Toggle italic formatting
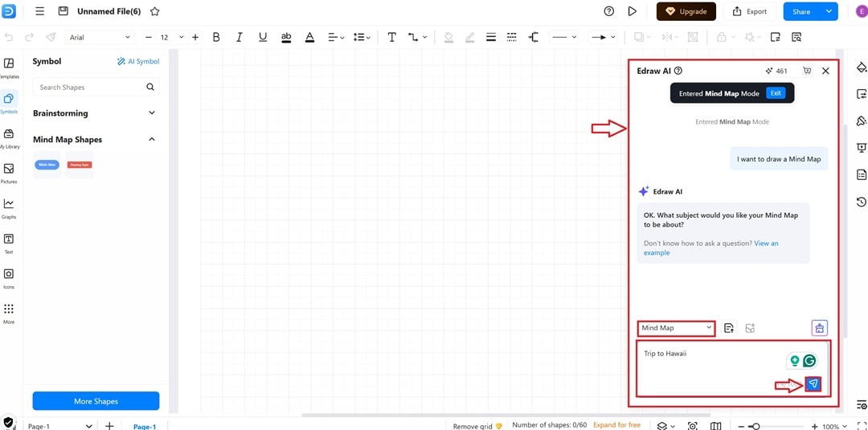Screen dimensions: 868x430 click(x=240, y=37)
